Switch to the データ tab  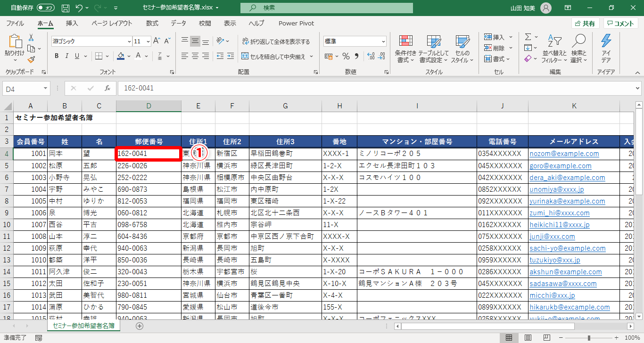tap(178, 24)
